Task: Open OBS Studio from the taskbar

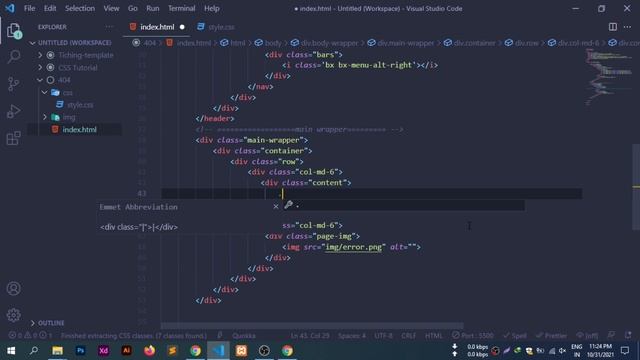Action: pyautogui.click(x=264, y=351)
